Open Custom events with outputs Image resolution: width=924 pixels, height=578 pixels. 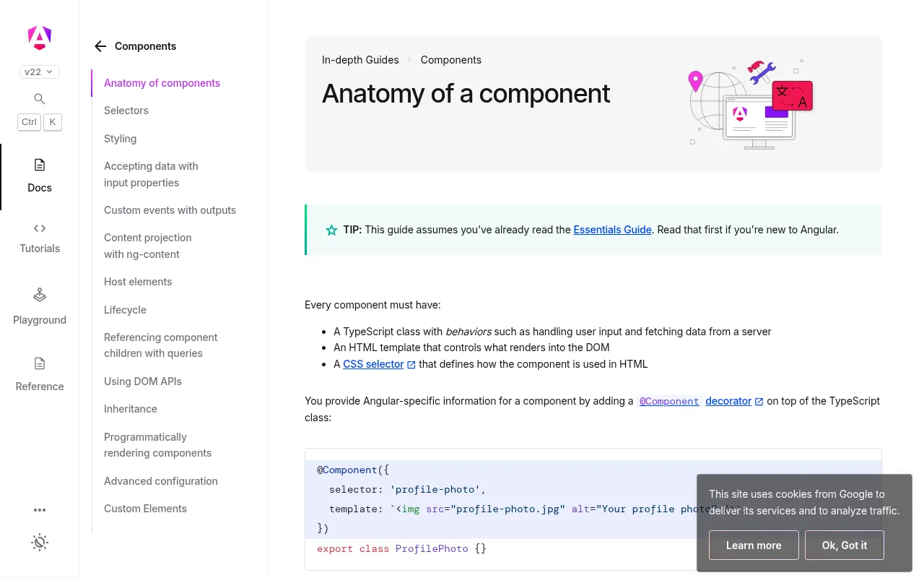(170, 210)
